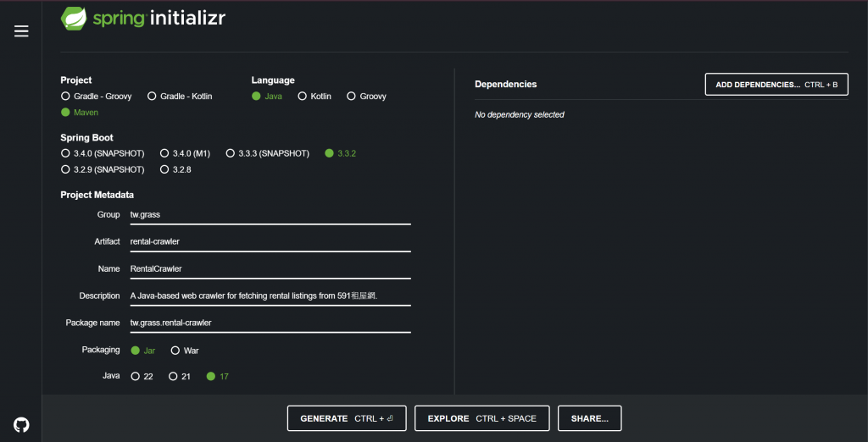Screen dimensions: 868x442
Task: Select Spring Boot 3.2.9 (SNAPSHOT)
Action: tap(103, 169)
